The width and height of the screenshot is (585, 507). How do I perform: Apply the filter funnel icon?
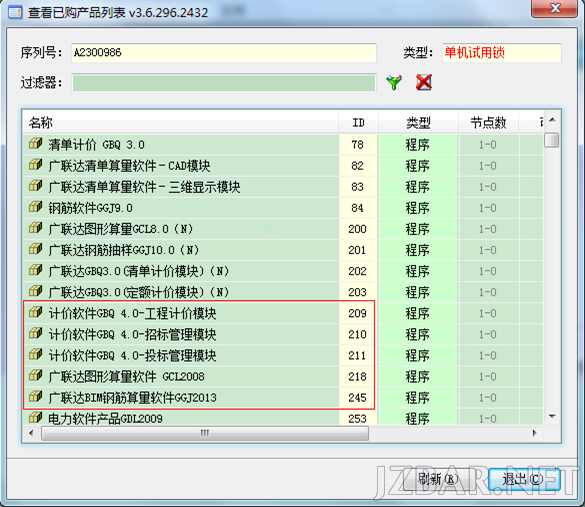394,82
